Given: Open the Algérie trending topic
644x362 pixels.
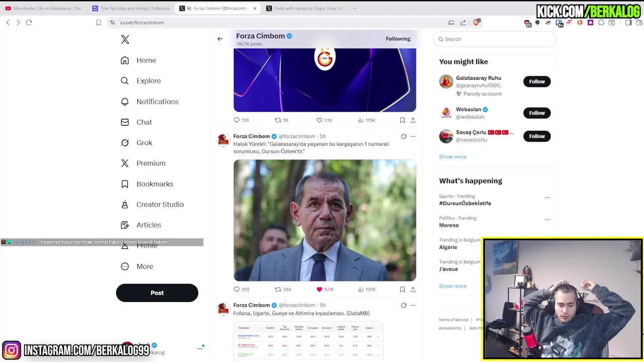Looking at the screenshot, I should click(448, 247).
